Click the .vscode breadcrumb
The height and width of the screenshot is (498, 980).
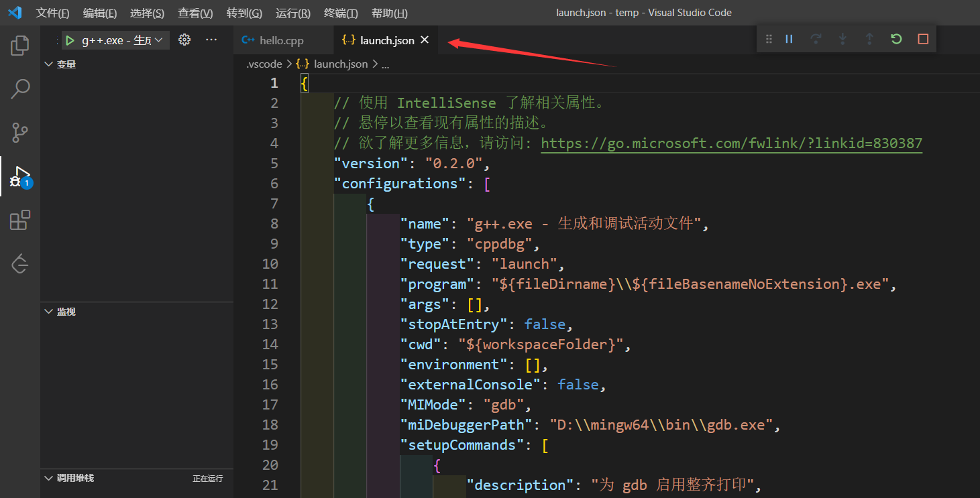[x=264, y=64]
